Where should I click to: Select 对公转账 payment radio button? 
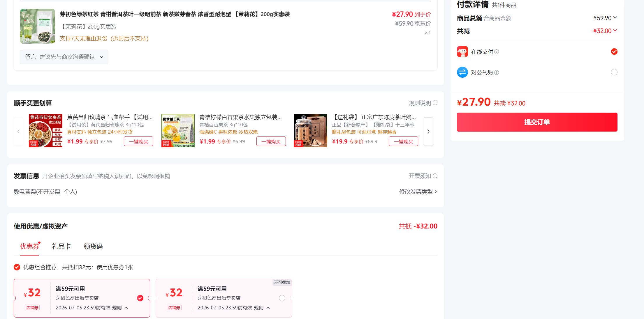[614, 72]
